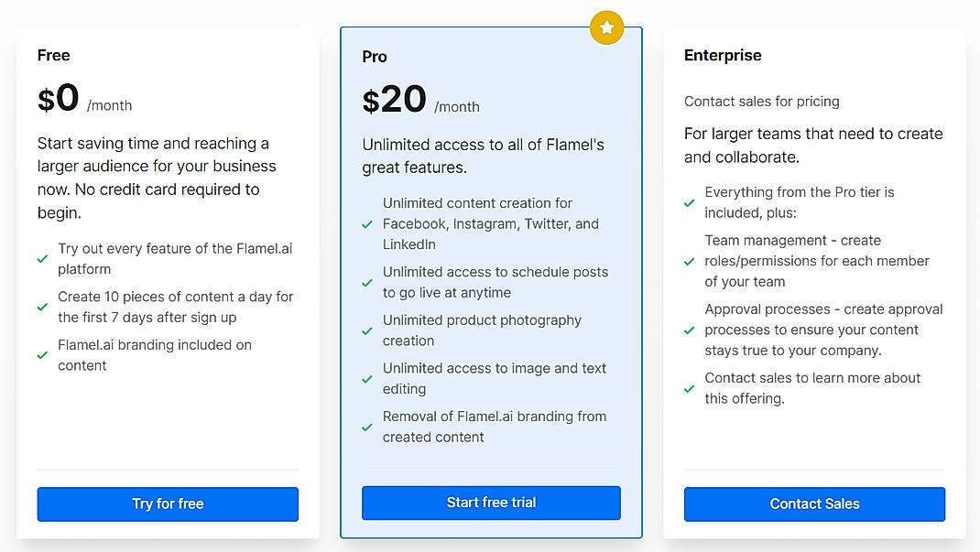
Task: Click the checkmark next to 'Unlimited product photography creation'
Action: click(367, 330)
